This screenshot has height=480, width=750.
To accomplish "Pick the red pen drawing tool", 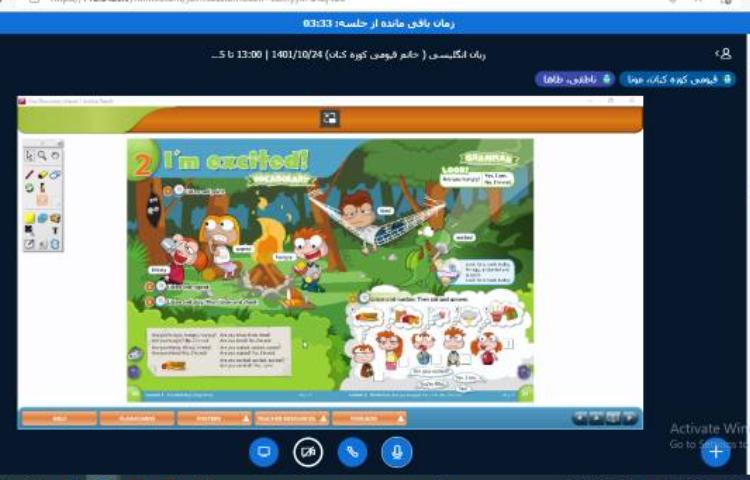I will tap(29, 174).
